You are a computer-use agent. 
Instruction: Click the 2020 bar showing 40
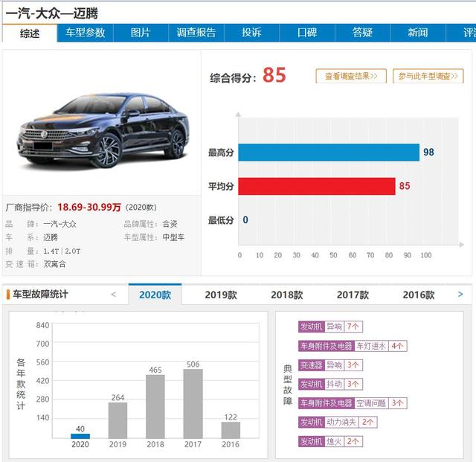tap(80, 436)
